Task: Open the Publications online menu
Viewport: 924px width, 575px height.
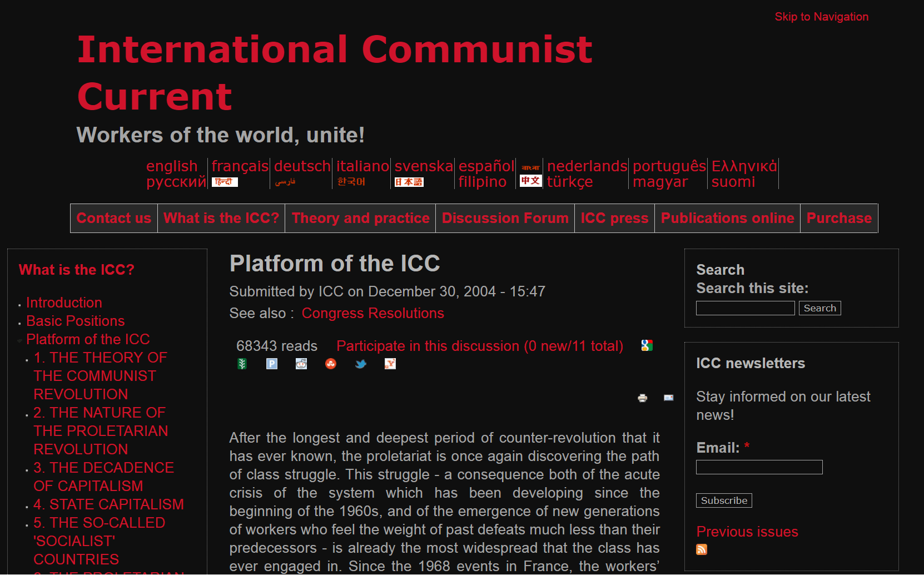Action: 727,218
